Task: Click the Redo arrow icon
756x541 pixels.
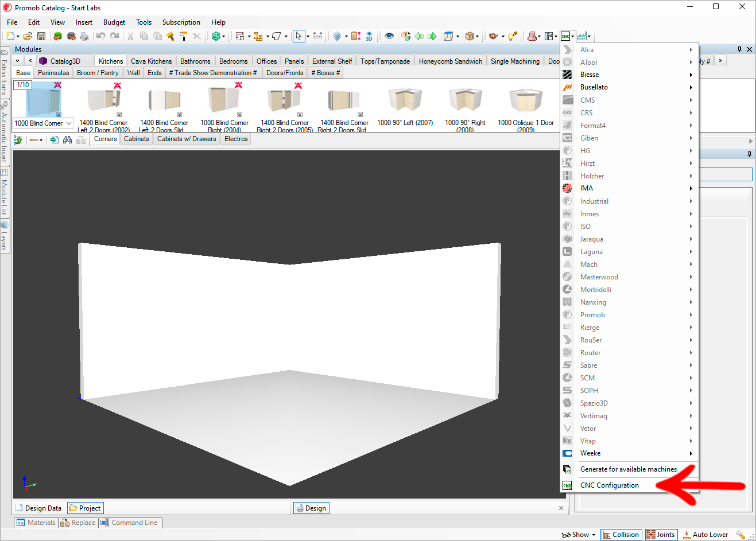Action: 114,36
